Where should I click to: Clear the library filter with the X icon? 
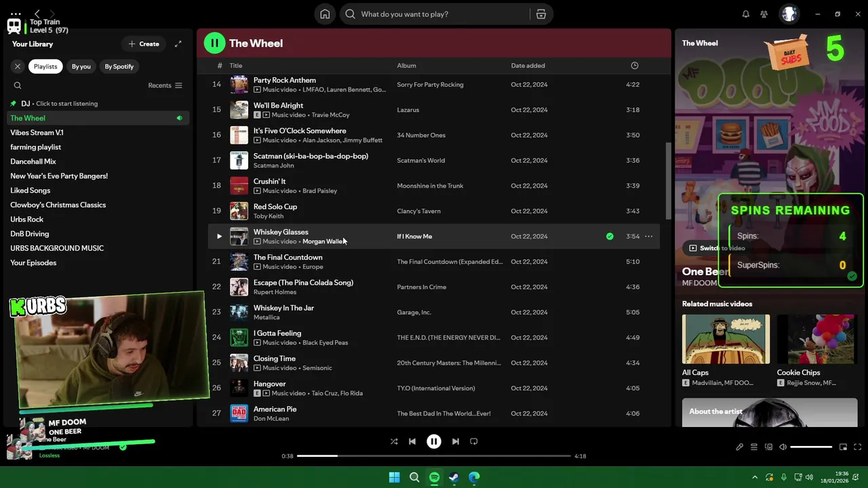point(18,66)
